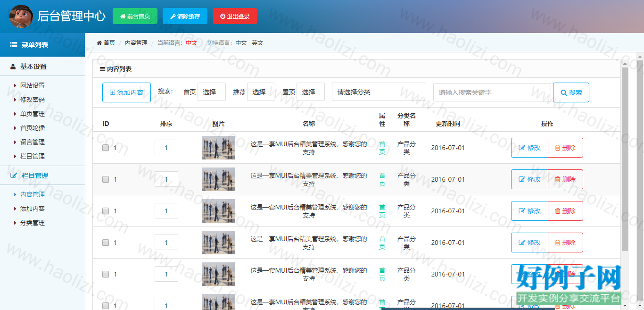This screenshot has width=644, height=310.
Task: Click 删除 delete button in first row
Action: point(565,148)
